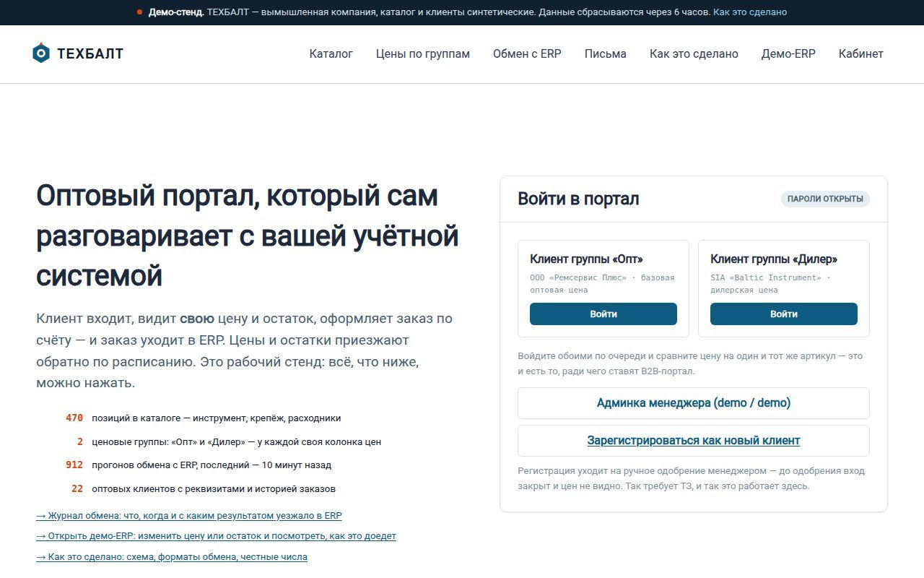Viewport: 924px width, 578px height.
Task: Click Зарегистрироваться как новый клиент
Action: tap(694, 441)
